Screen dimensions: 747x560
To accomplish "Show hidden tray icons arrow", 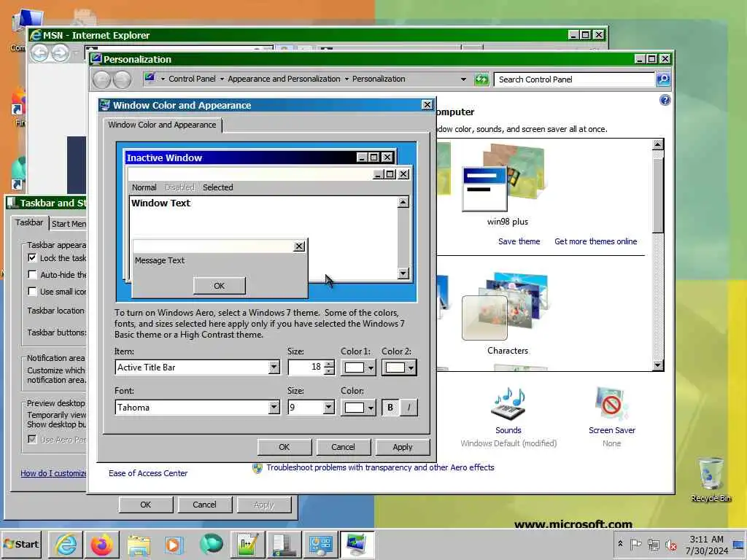I will point(620,544).
